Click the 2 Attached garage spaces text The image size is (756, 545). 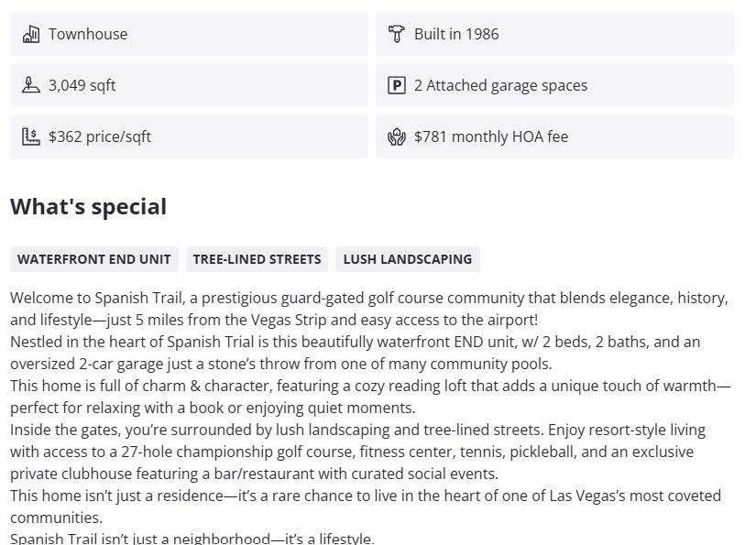click(500, 85)
